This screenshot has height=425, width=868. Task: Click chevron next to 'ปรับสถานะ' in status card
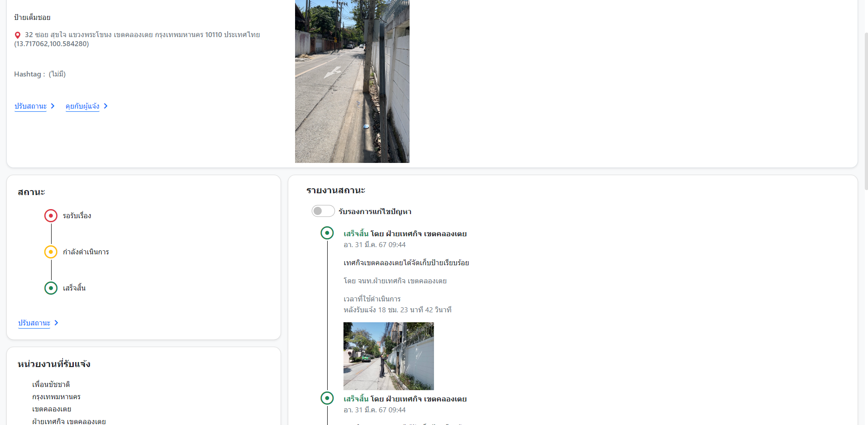57,323
